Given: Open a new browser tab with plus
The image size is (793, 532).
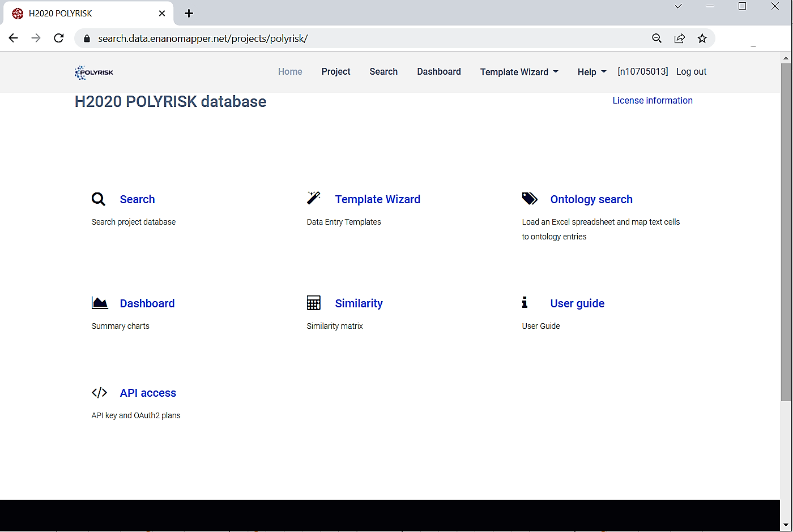Looking at the screenshot, I should point(189,14).
